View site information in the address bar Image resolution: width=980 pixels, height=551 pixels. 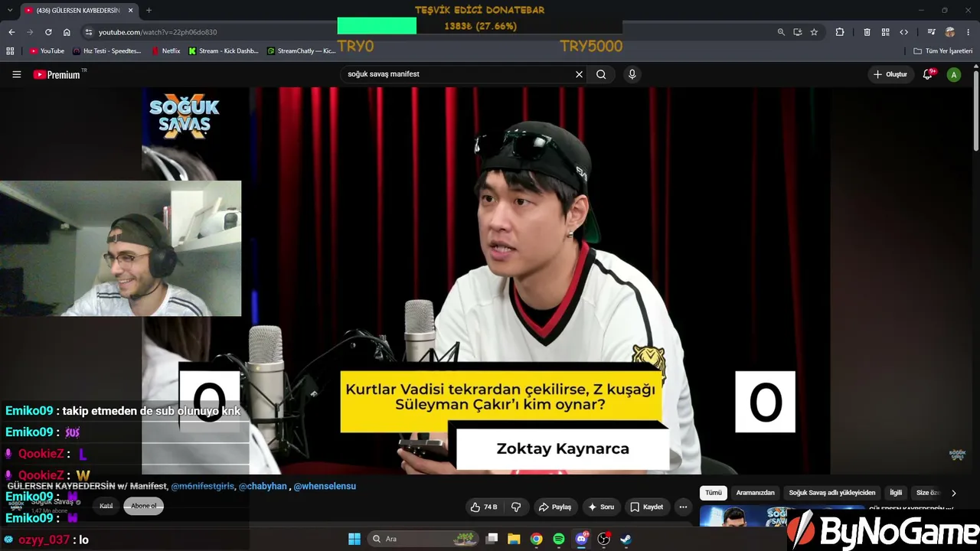pyautogui.click(x=89, y=32)
